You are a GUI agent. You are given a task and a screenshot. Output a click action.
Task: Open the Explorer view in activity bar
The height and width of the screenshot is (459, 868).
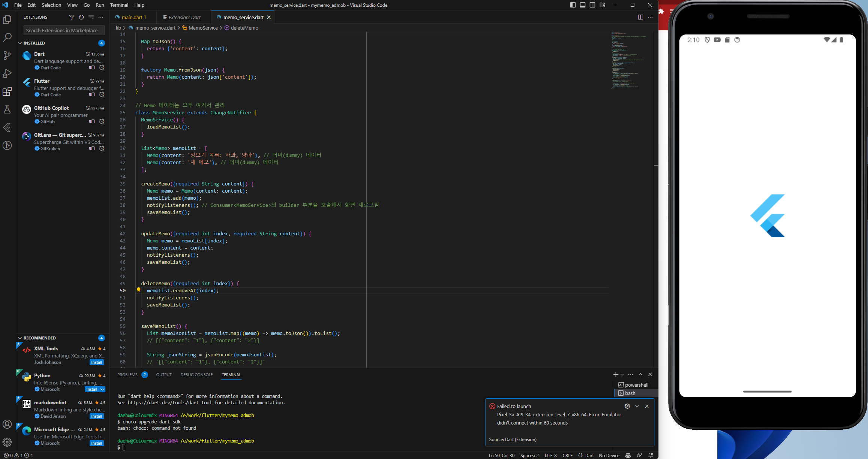[7, 19]
